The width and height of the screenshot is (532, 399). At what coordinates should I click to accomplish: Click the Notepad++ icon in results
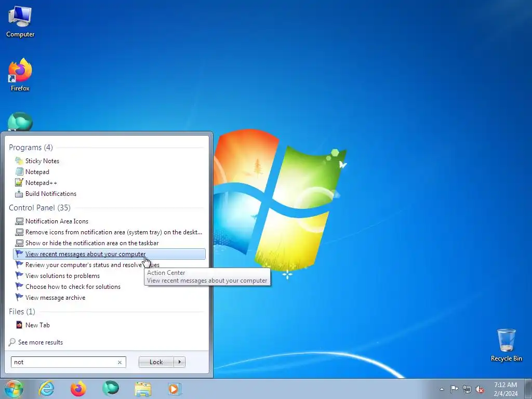[x=19, y=182]
